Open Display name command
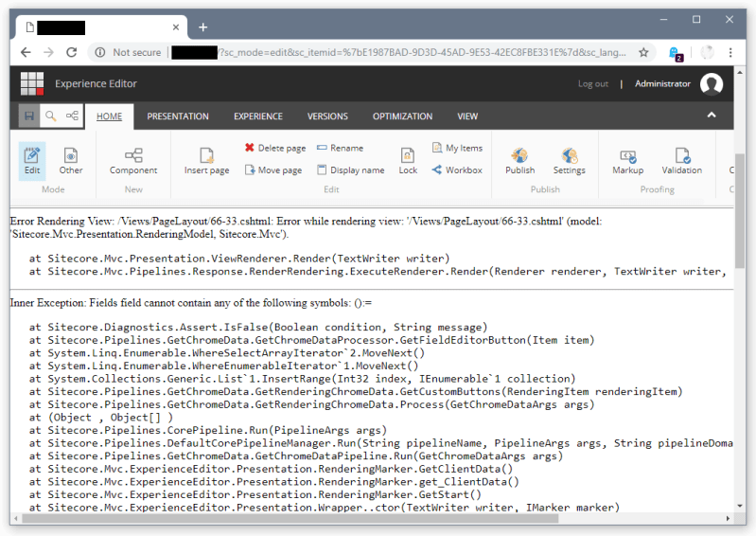Screen dimensions: 756x536 click(x=350, y=170)
